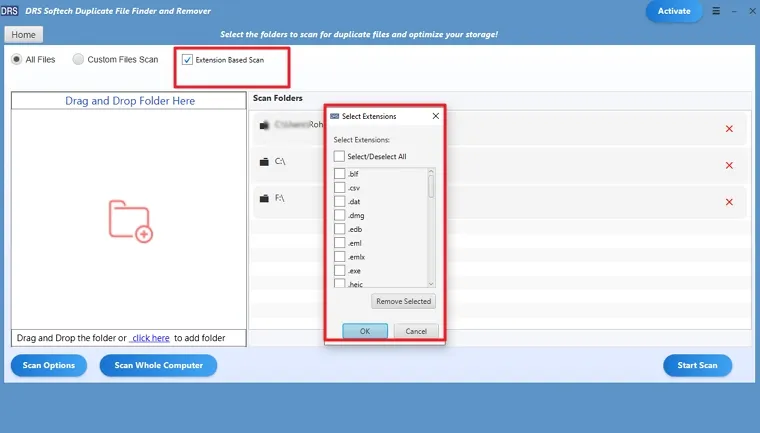Open the hamburger menu icon
Viewport: 760px width, 433px height.
click(x=716, y=11)
